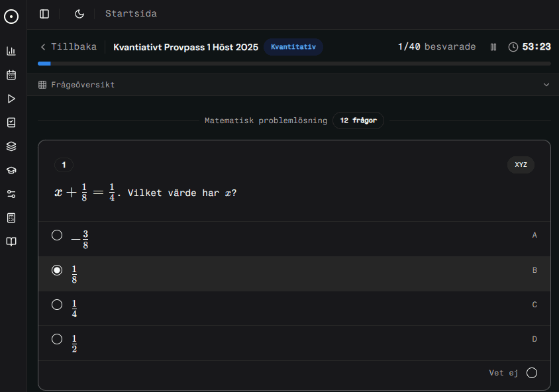Select answer option C, one quarter
This screenshot has width=559, height=392.
pos(57,305)
